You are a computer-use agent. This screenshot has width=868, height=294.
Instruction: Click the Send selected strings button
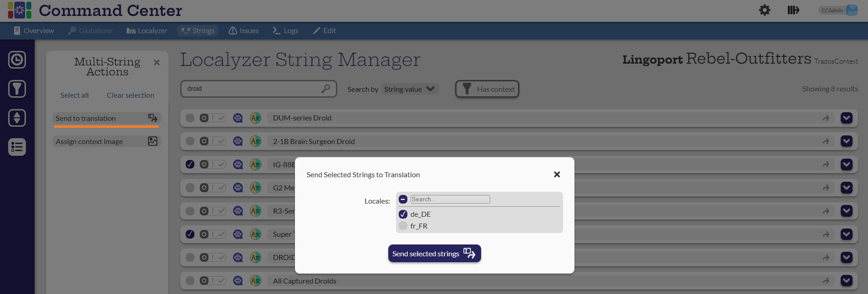pyautogui.click(x=434, y=254)
